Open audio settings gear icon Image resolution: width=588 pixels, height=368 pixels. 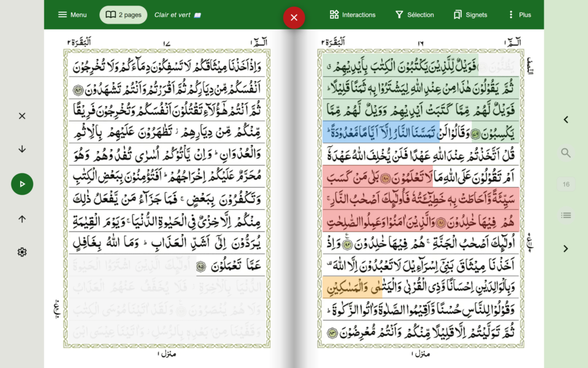click(22, 252)
